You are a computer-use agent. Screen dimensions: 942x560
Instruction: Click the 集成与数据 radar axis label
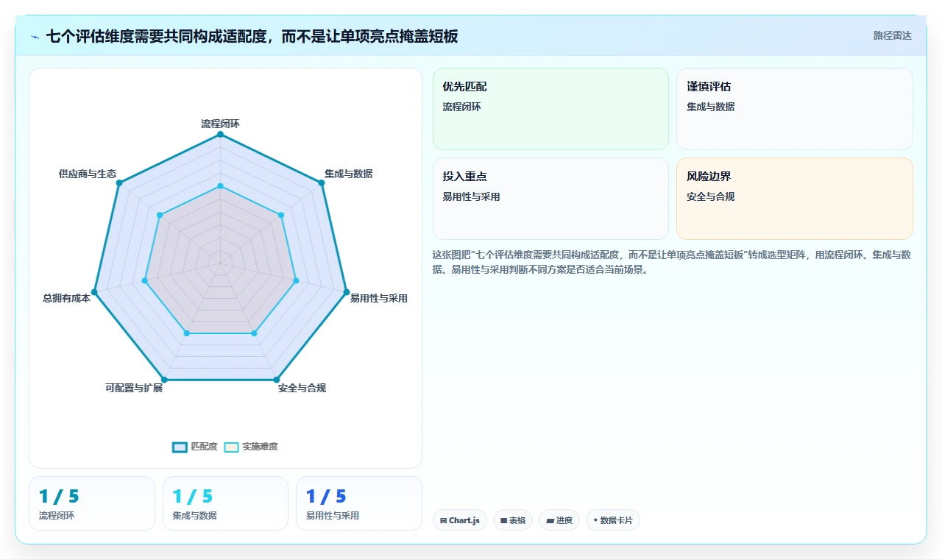point(348,174)
